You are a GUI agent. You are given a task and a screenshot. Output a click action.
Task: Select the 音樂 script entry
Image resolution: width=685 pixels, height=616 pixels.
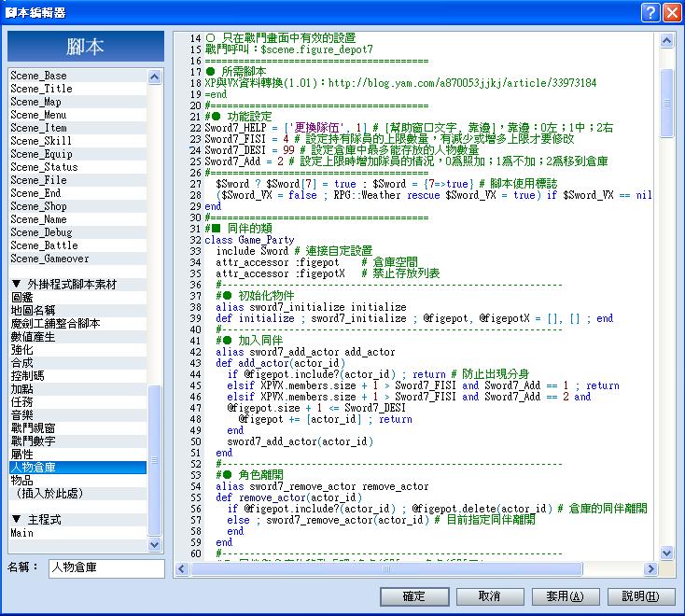click(77, 415)
